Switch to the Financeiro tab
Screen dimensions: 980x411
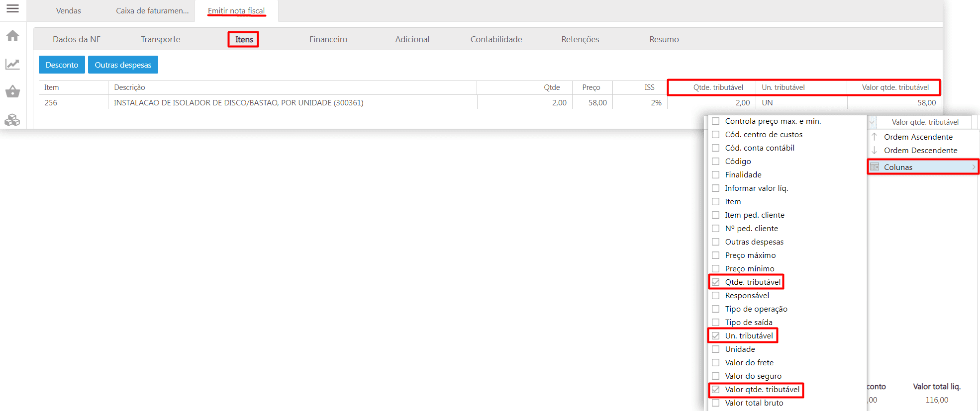click(x=328, y=39)
